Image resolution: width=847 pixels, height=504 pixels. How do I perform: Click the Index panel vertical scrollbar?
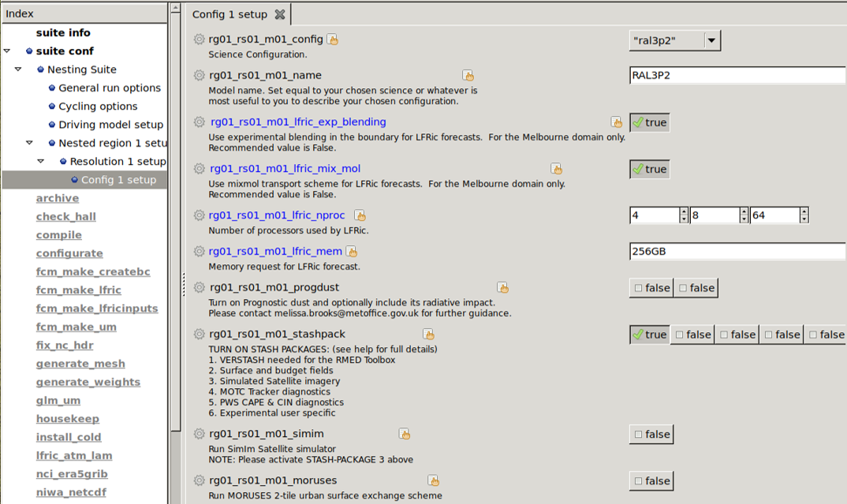click(176, 222)
